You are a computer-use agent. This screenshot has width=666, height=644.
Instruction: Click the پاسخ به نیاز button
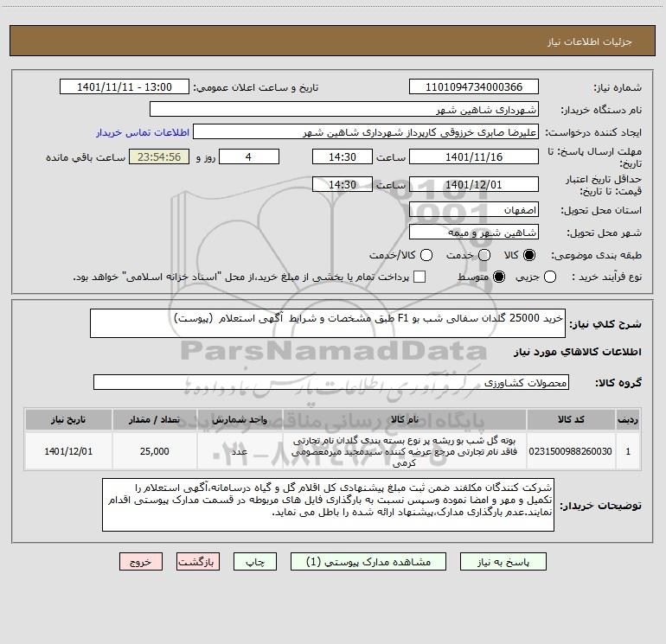tap(503, 562)
